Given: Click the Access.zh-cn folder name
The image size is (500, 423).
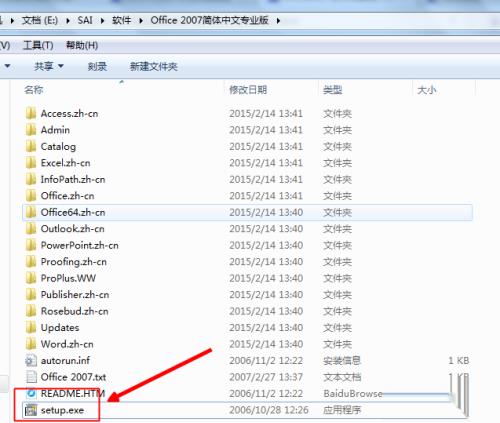Looking at the screenshot, I should coord(69,113).
